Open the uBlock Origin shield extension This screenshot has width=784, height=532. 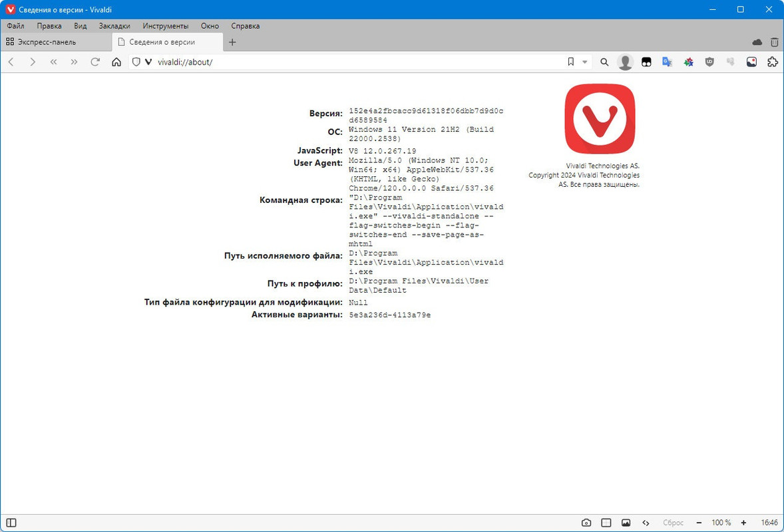coord(709,62)
